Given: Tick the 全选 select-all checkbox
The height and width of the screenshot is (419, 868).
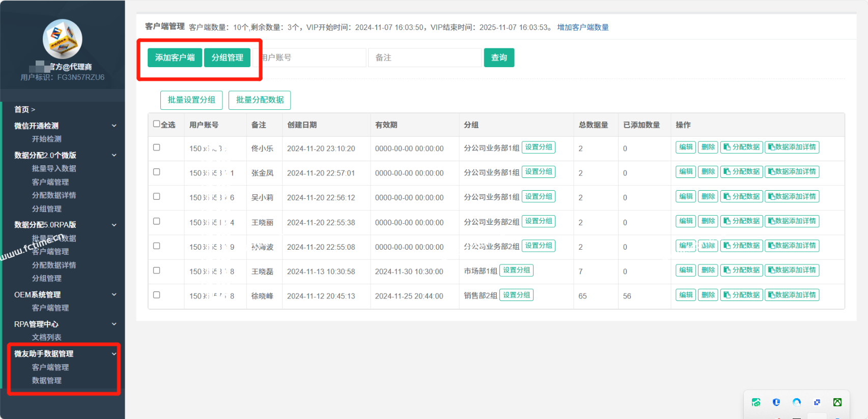Looking at the screenshot, I should pos(157,124).
